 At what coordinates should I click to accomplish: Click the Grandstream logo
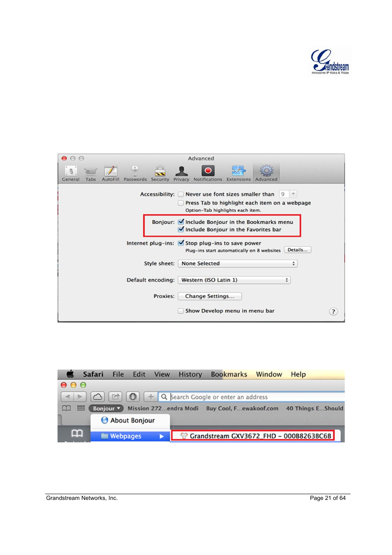pos(330,62)
